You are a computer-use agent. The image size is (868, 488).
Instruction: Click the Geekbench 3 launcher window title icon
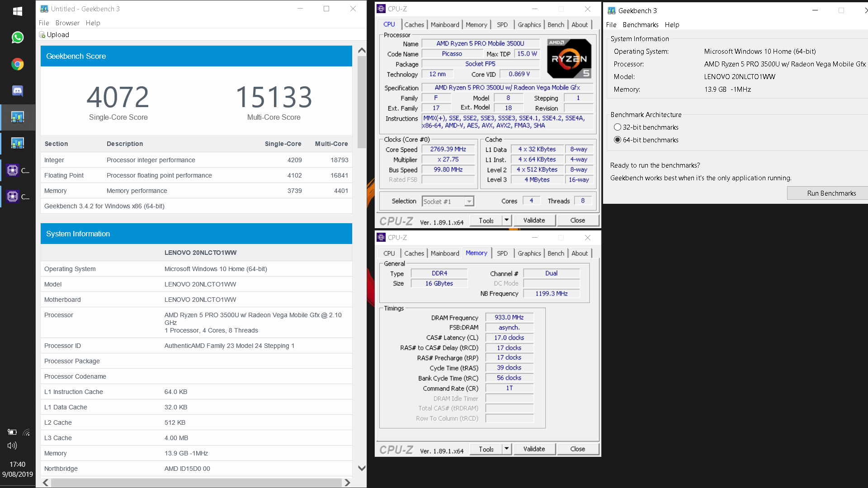tap(612, 10)
